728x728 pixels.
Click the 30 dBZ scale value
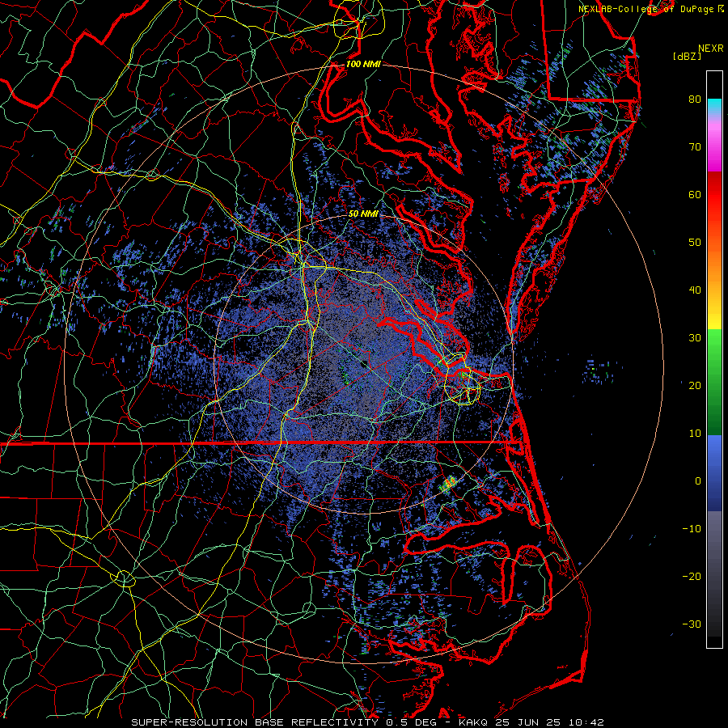tap(695, 338)
